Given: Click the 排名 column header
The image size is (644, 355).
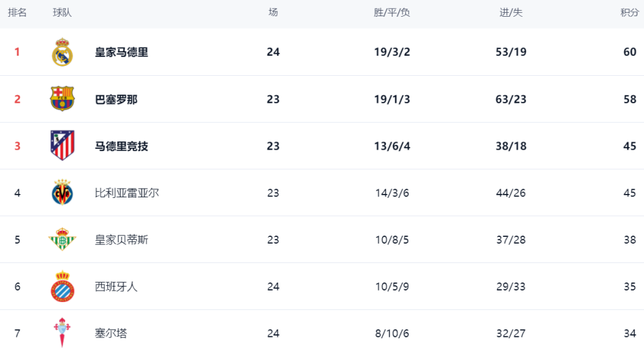Looking at the screenshot, I should pyautogui.click(x=17, y=13).
